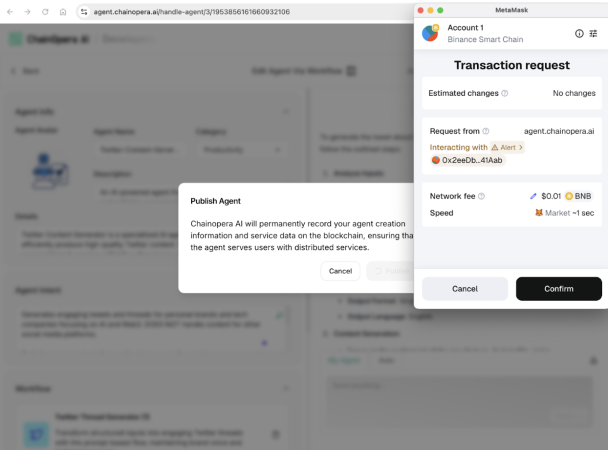Cancel the MetaMask transaction request
The height and width of the screenshot is (450, 608).
point(465,289)
